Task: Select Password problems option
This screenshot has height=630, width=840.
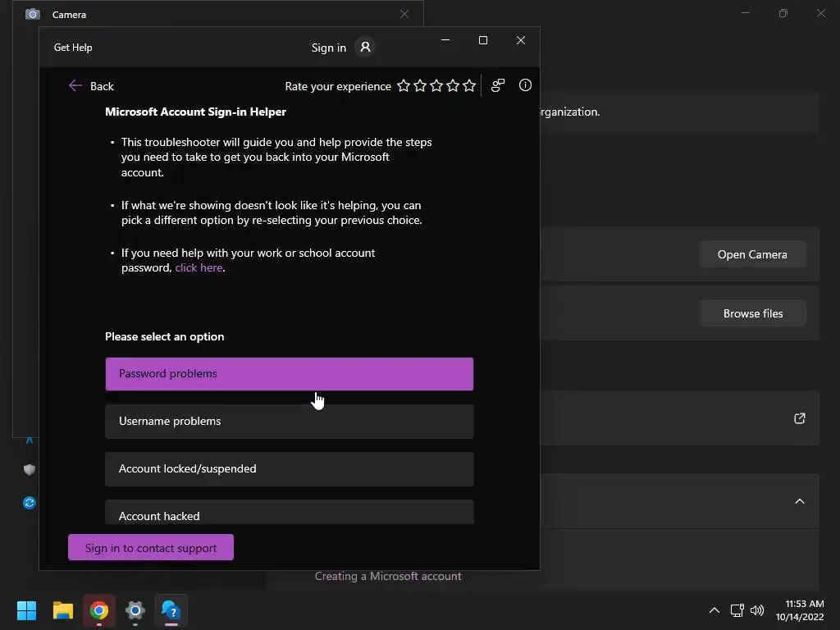Action: pos(290,374)
